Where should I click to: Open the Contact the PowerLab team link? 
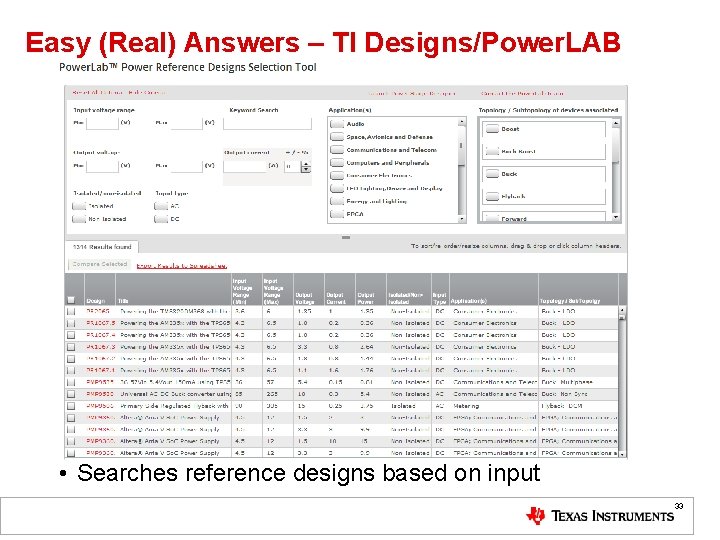tap(523, 93)
